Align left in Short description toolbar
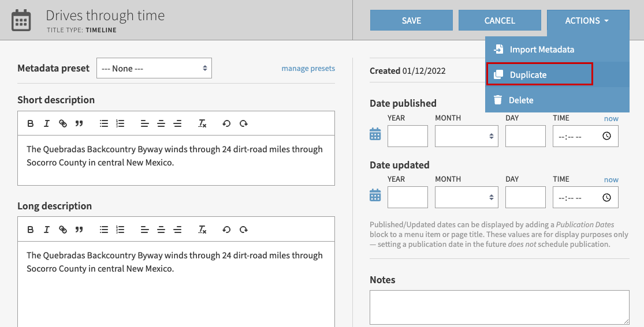Image resolution: width=644 pixels, height=327 pixels. (x=144, y=123)
